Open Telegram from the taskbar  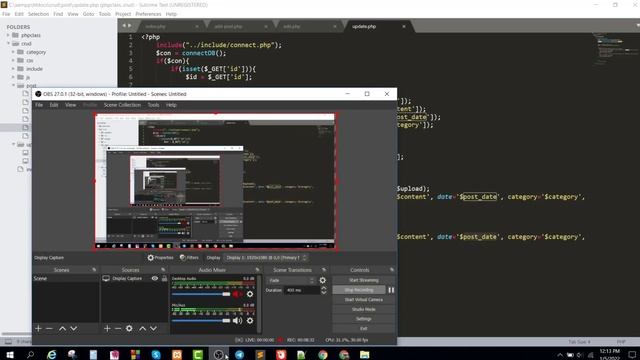click(x=239, y=354)
